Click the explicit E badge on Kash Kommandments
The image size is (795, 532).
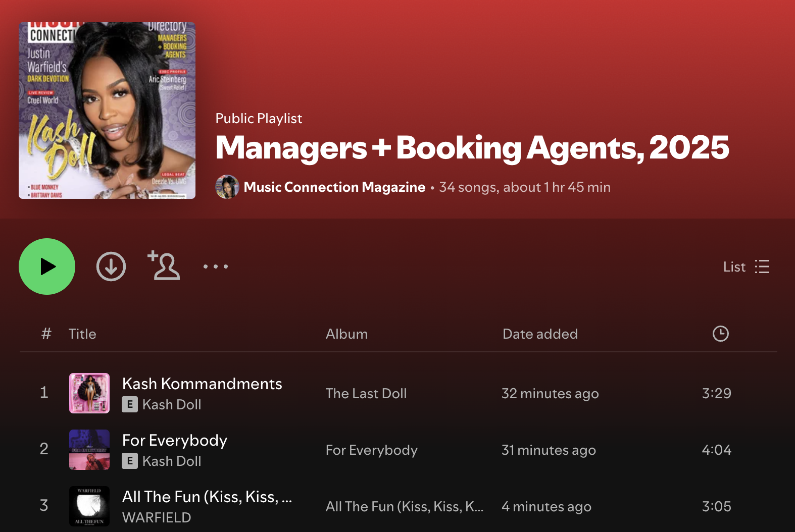point(130,404)
